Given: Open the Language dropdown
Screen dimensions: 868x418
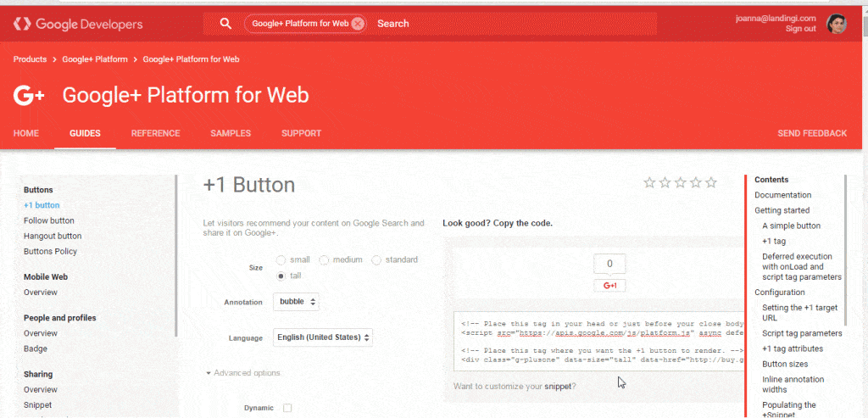Looking at the screenshot, I should 323,337.
